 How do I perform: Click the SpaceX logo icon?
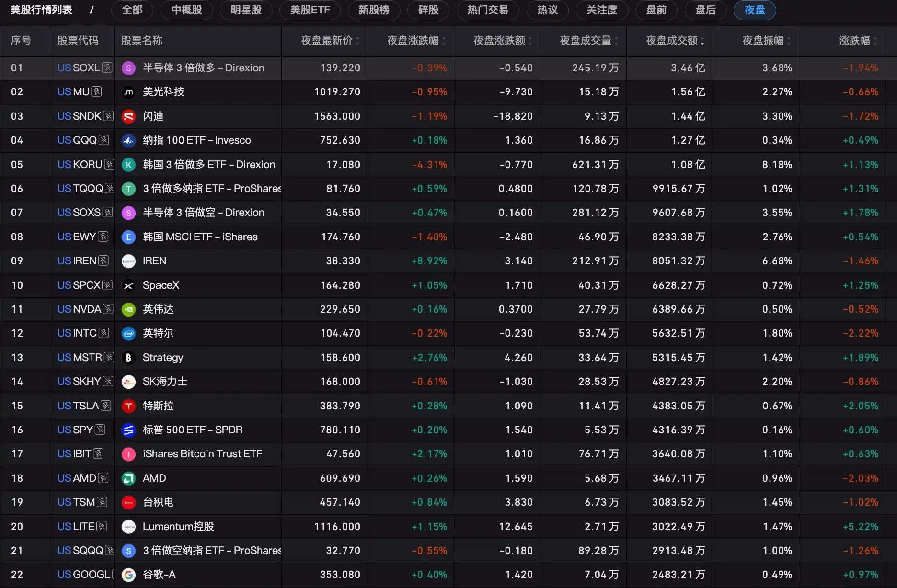pos(128,285)
